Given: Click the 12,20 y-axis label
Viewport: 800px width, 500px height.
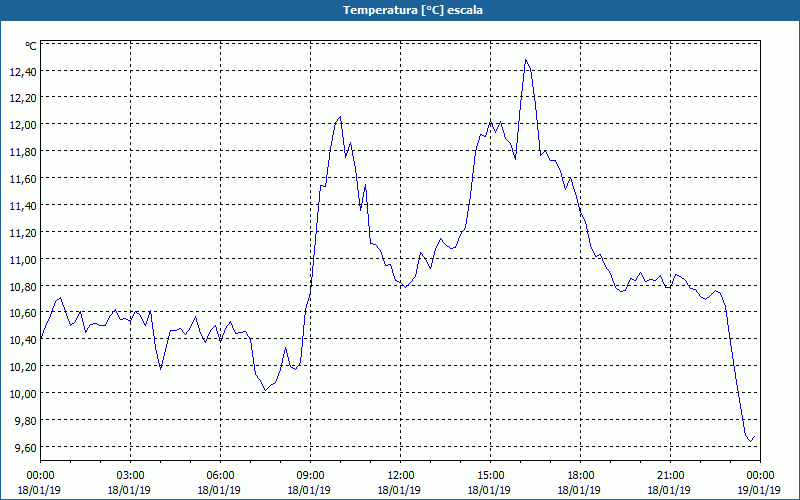Looking at the screenshot, I should click(23, 98).
